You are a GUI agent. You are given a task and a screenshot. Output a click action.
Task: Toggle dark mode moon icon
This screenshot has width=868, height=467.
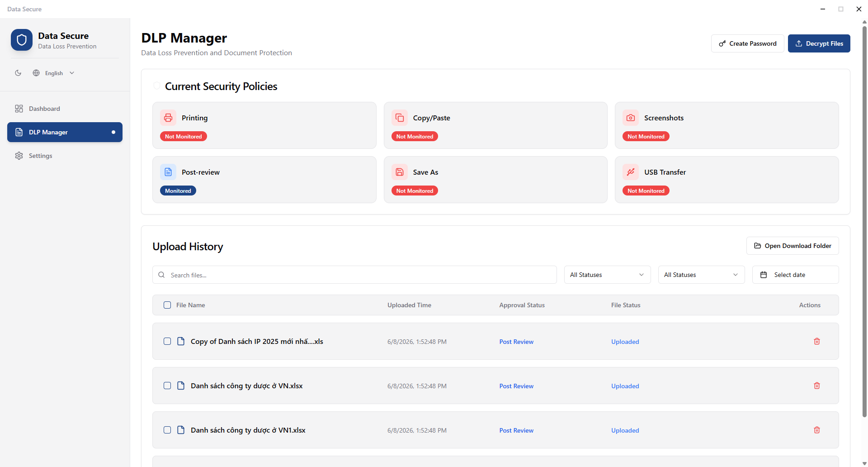click(x=18, y=73)
